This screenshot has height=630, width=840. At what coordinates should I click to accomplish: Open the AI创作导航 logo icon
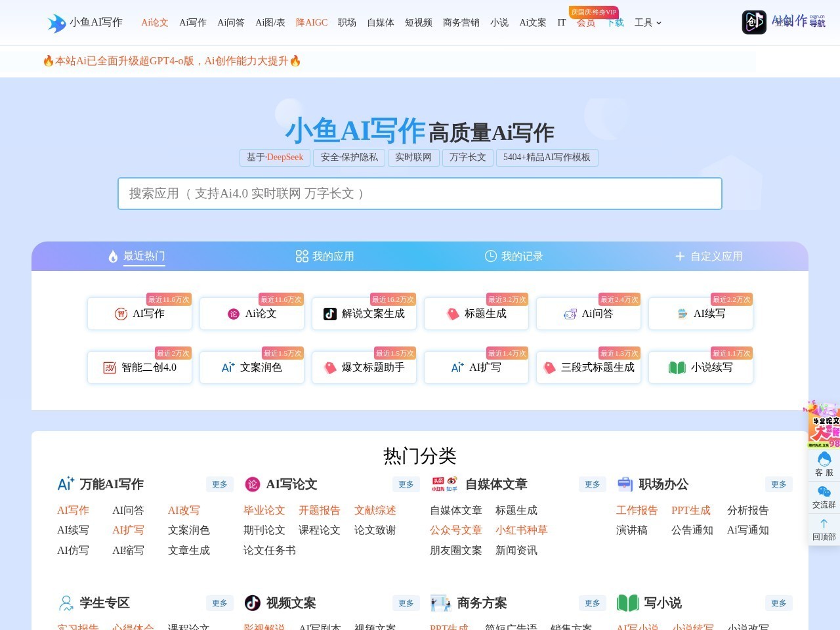(x=754, y=22)
